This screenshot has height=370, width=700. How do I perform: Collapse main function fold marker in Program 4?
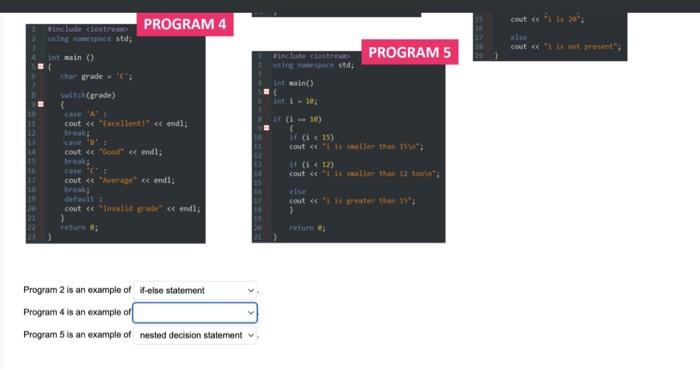(x=41, y=67)
